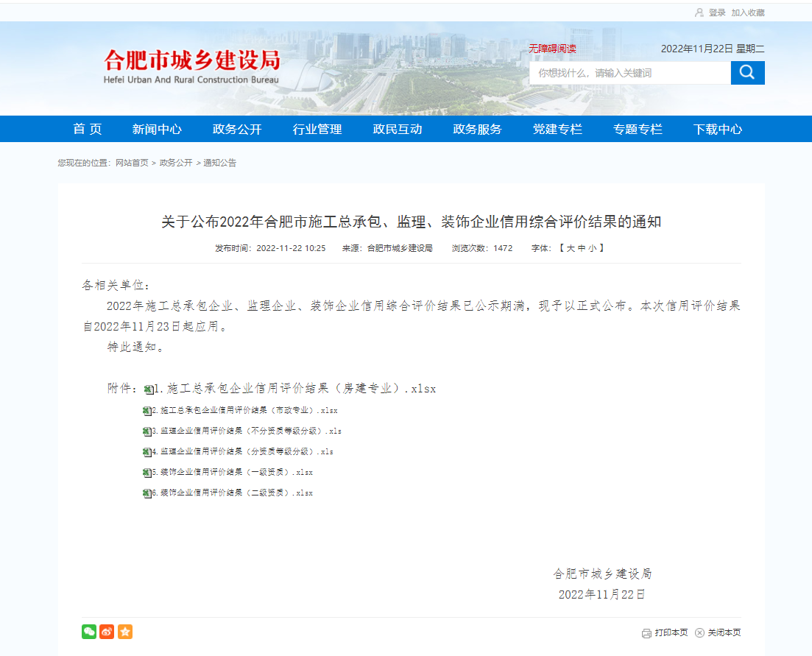Click Excel icon of attachment 3 不分资质等级
Image resolution: width=812 pixels, height=656 pixels.
(x=147, y=431)
